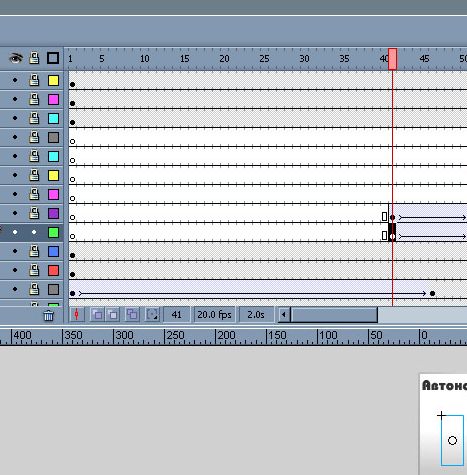Delete layer with the trash can icon

[48, 315]
